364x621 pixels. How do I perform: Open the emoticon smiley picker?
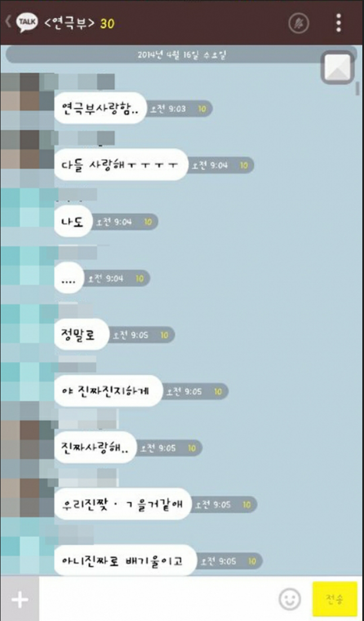coord(290,600)
